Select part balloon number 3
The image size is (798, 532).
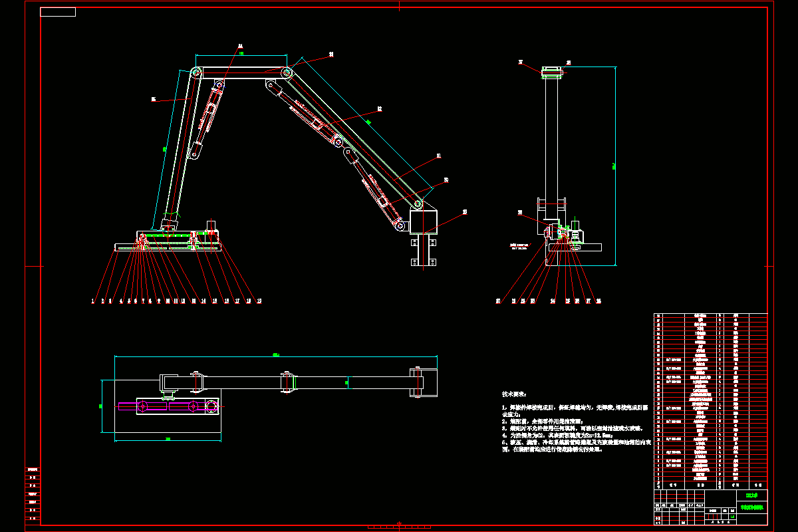pyautogui.click(x=110, y=301)
